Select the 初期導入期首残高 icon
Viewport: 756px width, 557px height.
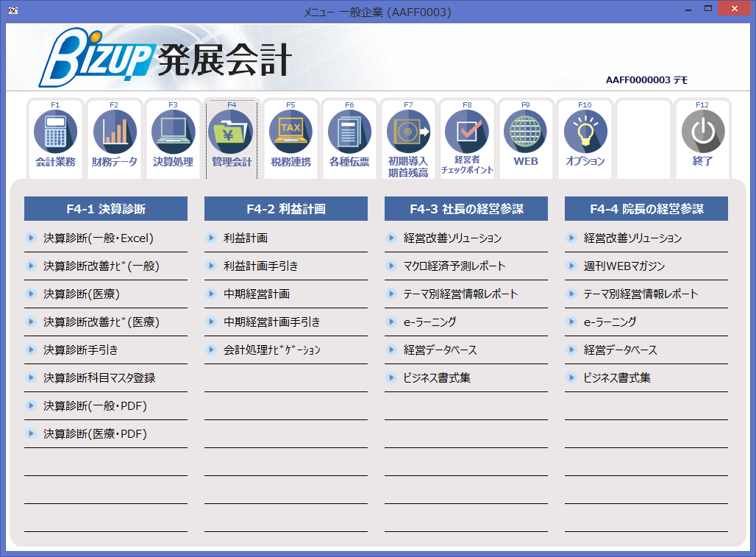click(x=408, y=138)
